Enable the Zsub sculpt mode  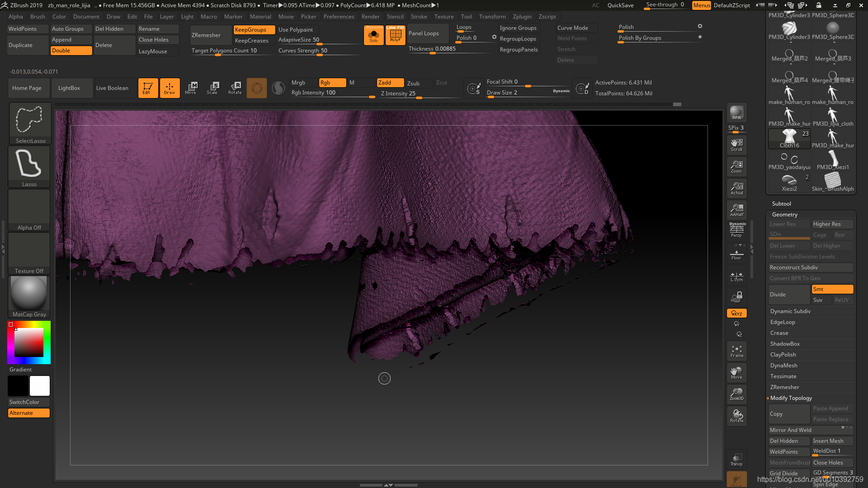pyautogui.click(x=413, y=83)
